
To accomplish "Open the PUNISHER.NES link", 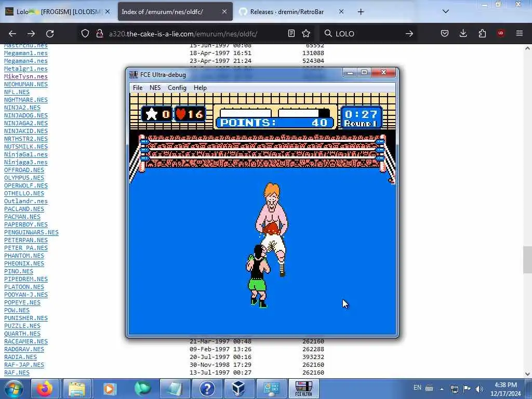I will (26, 318).
